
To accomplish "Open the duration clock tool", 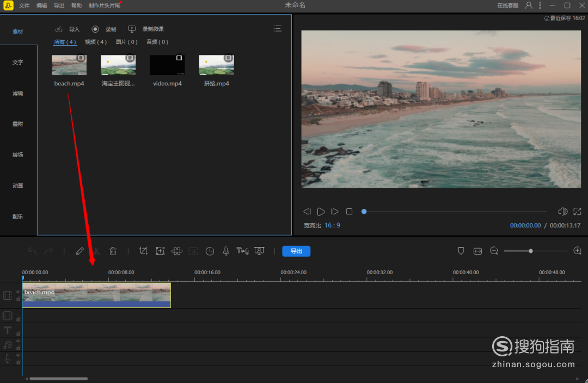I will pyautogui.click(x=210, y=251).
